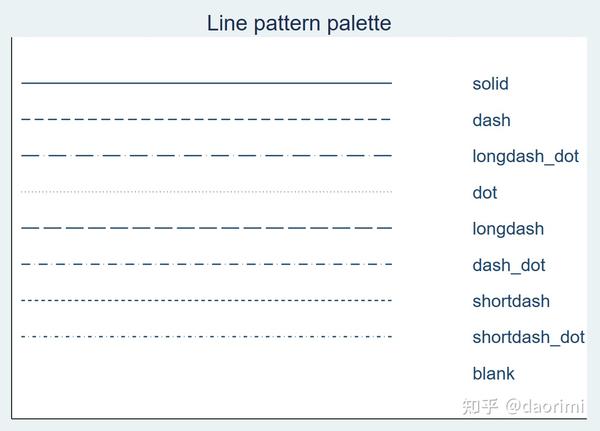
Task: Click the shortdash line sample
Action: [206, 300]
